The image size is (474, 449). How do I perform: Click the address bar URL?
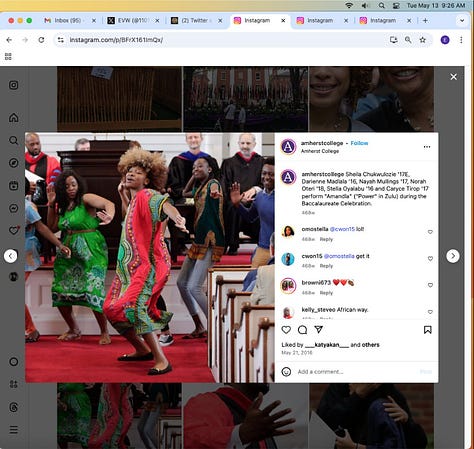(x=116, y=40)
